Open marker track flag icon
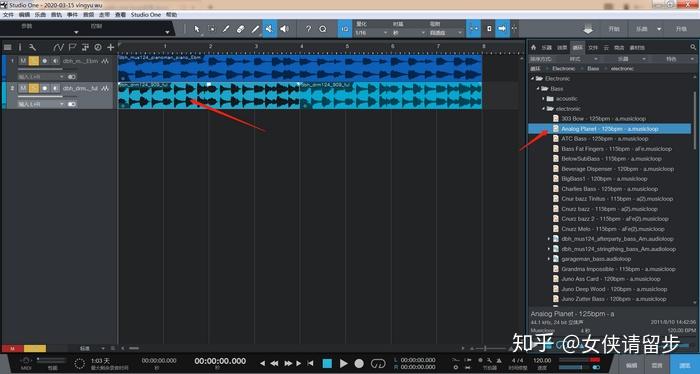This screenshot has width=700, height=374. (72, 47)
